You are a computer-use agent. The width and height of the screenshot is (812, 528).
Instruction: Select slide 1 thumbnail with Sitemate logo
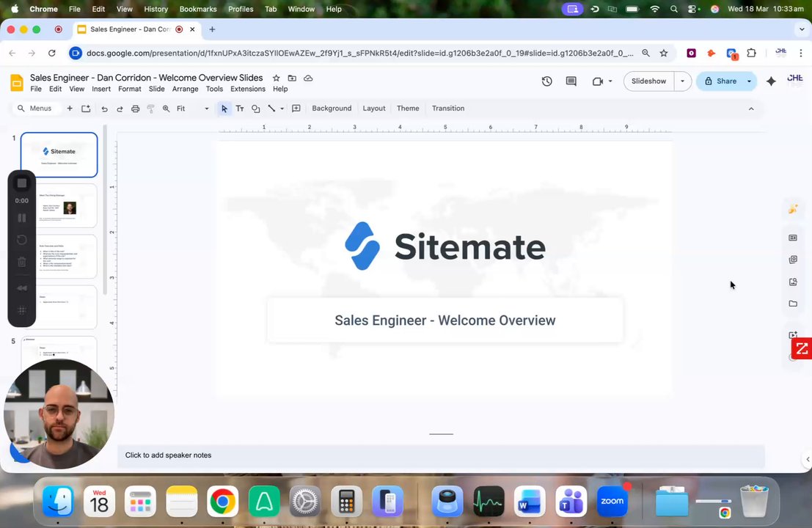click(x=59, y=155)
